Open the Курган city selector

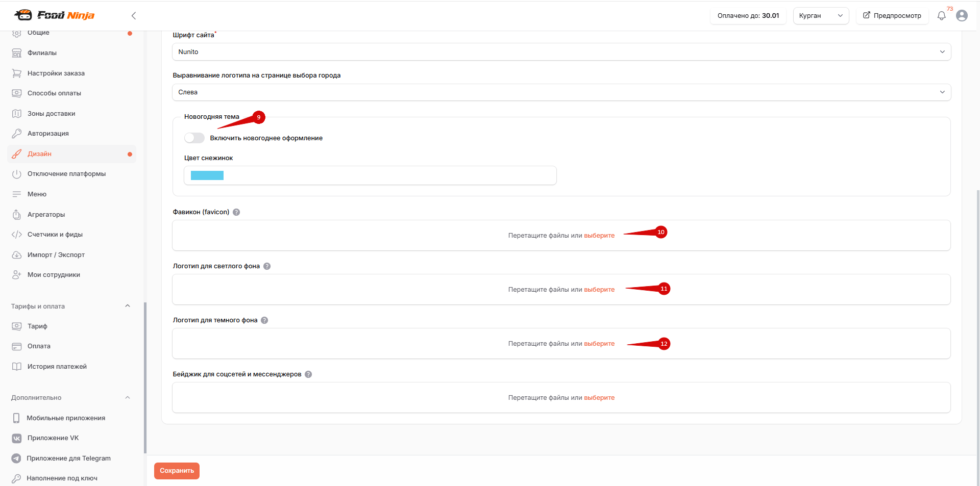pyautogui.click(x=821, y=16)
